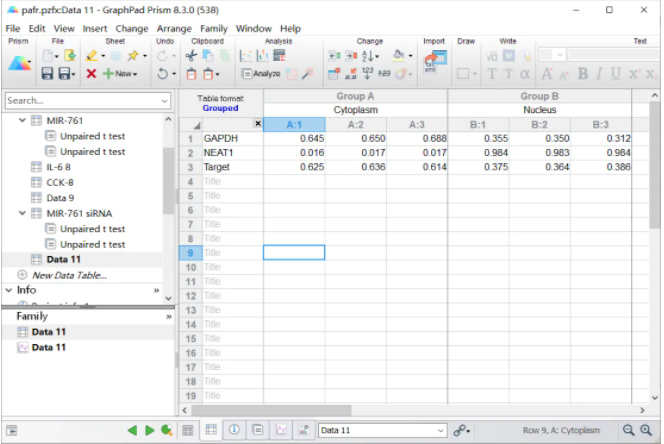Click the Results sheet icon in status bar
This screenshot has width=664, height=444.
click(x=257, y=430)
